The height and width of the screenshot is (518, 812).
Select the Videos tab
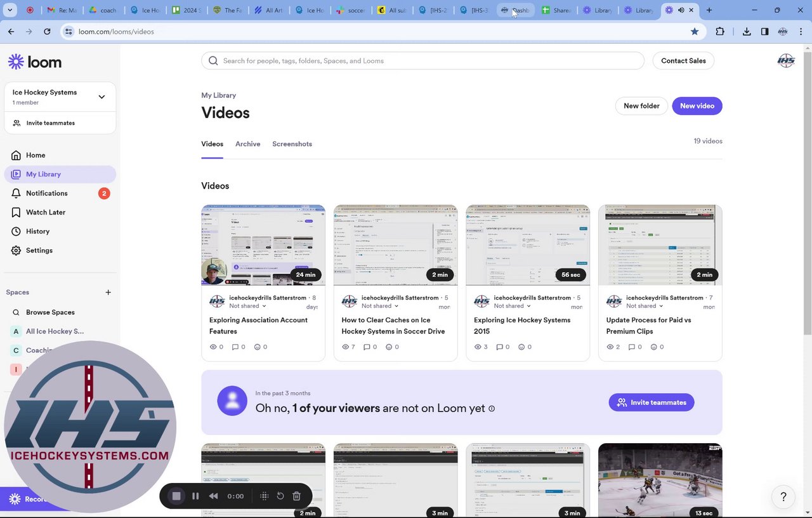[x=212, y=144]
